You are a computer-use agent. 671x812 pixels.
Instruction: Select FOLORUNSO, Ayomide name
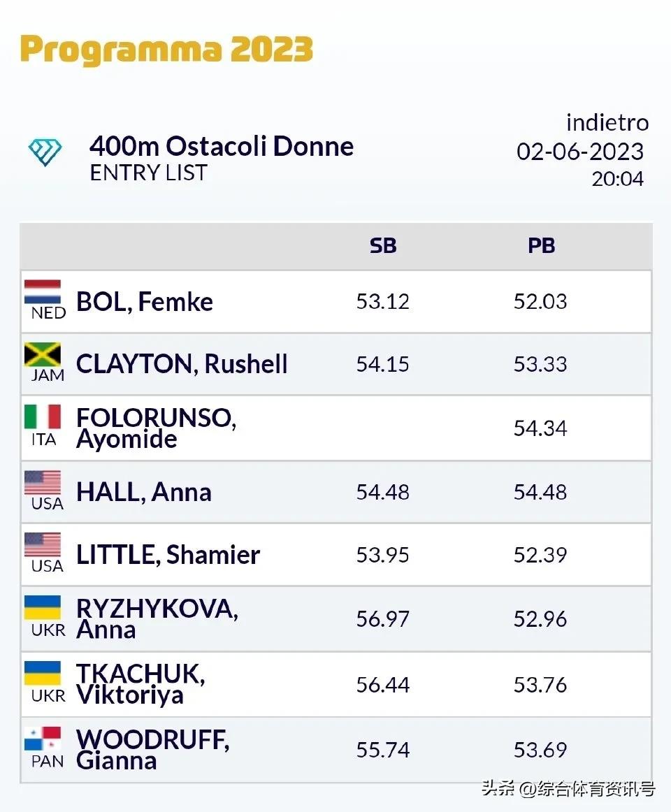(155, 428)
